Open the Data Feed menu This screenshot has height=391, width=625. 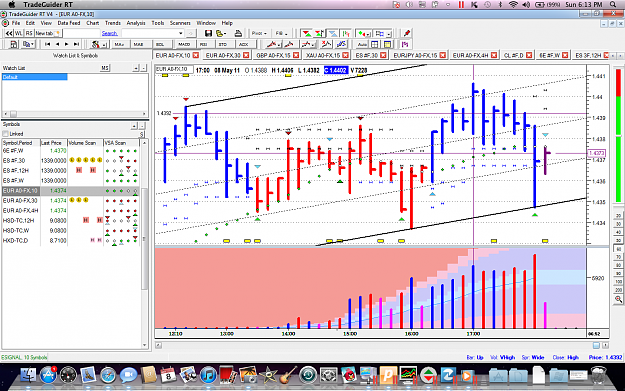(69, 23)
